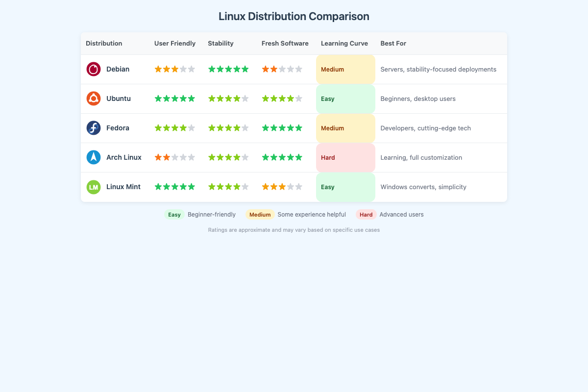Select the Learning Curve column header
588x392 pixels.
pos(344,43)
